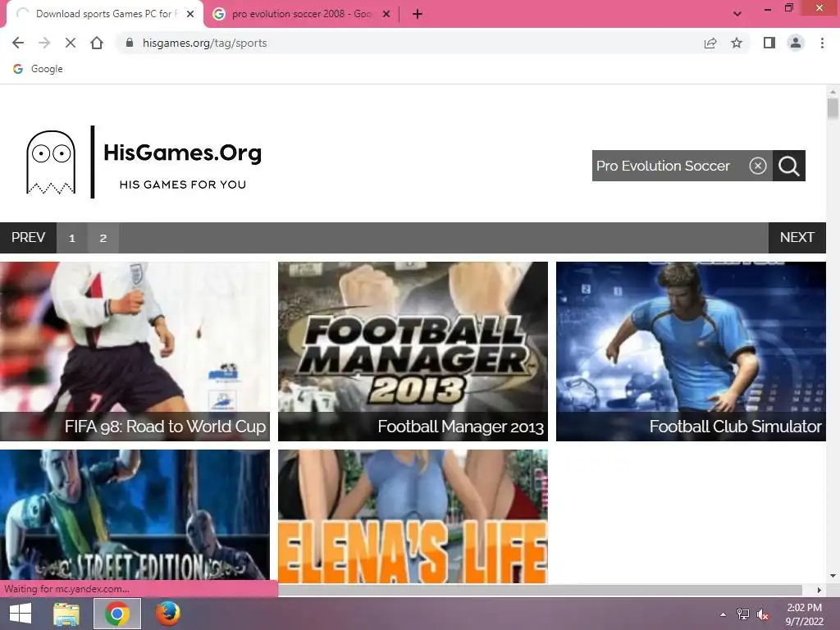Open the Chrome profile avatar menu
The width and height of the screenshot is (840, 630).
(796, 43)
